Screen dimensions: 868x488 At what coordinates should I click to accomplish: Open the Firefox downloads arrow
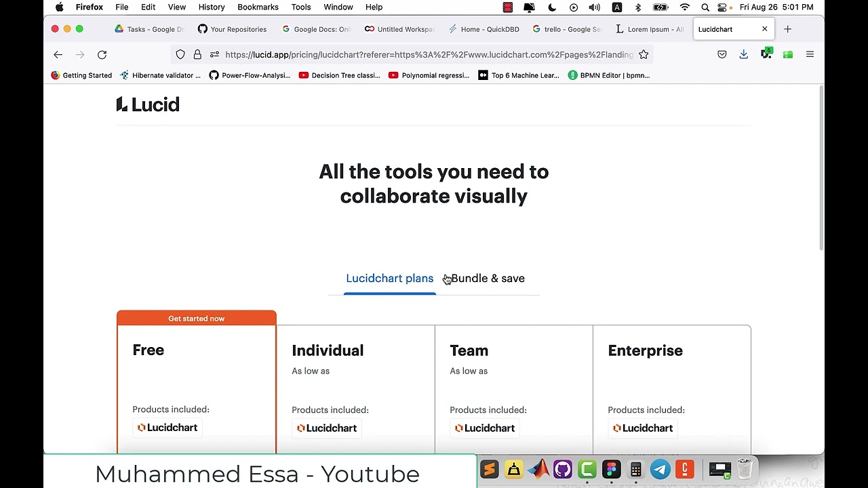click(x=744, y=54)
